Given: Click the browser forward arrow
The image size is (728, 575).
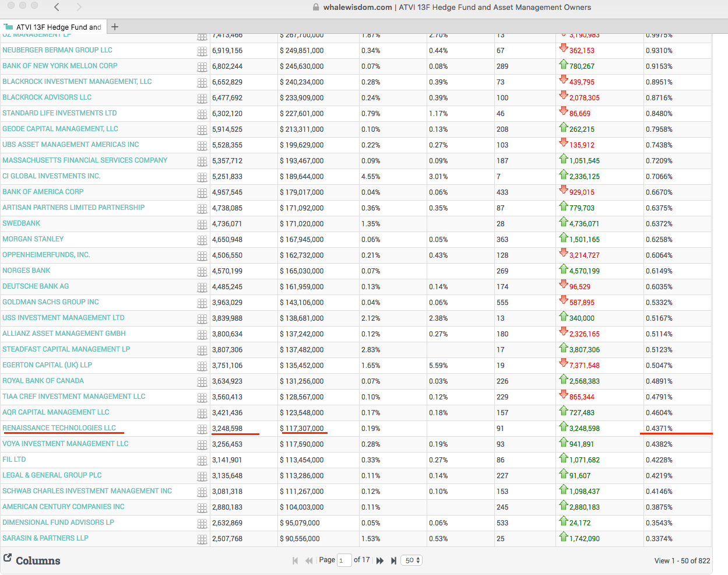Looking at the screenshot, I should (x=79, y=7).
